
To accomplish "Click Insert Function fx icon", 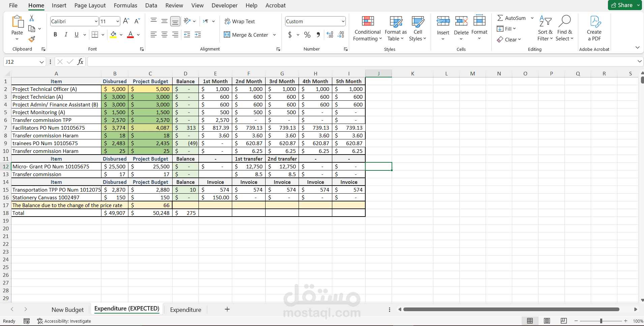I will [x=80, y=62].
